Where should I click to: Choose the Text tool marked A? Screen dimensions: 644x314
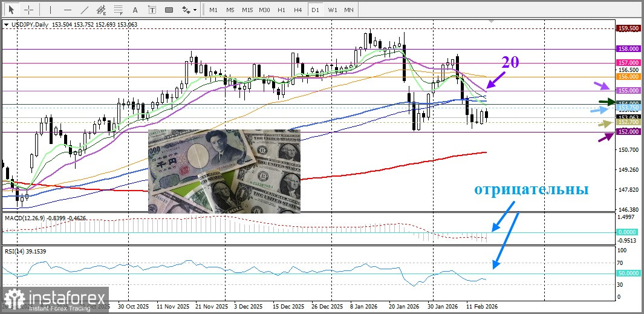coord(135,10)
